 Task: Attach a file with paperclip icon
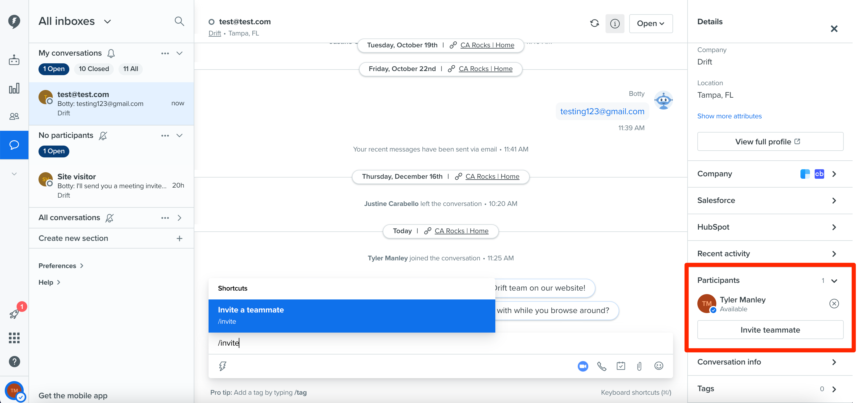coord(640,366)
